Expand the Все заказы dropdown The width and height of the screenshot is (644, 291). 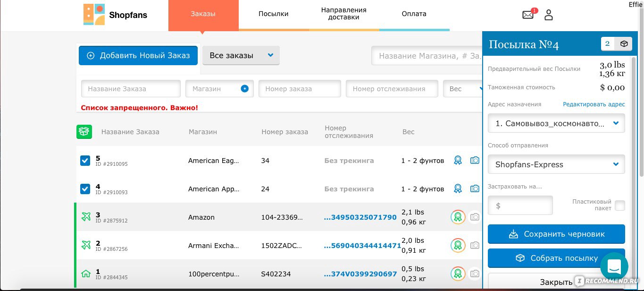(241, 55)
